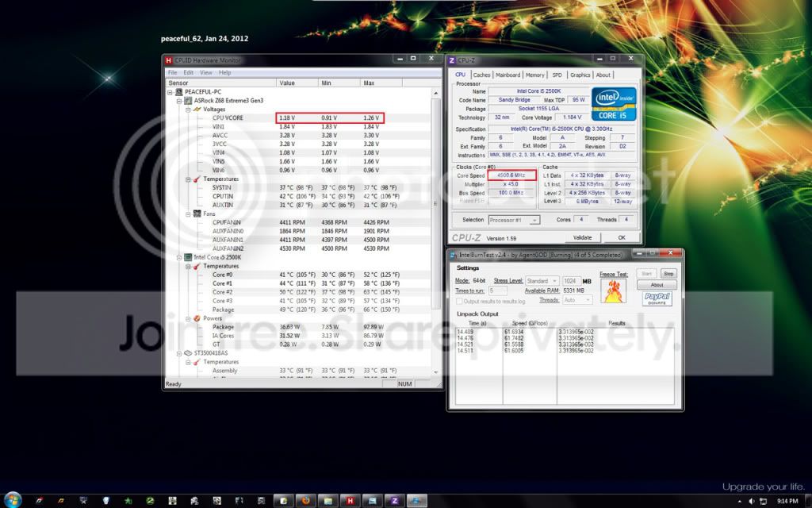Open the Stress Level dropdown

tap(542, 281)
